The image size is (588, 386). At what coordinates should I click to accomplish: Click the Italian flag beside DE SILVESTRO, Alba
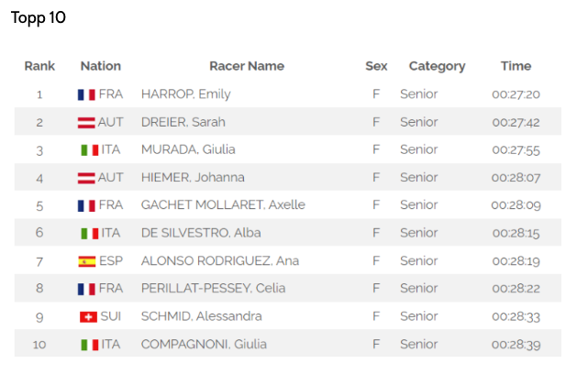pyautogui.click(x=89, y=234)
